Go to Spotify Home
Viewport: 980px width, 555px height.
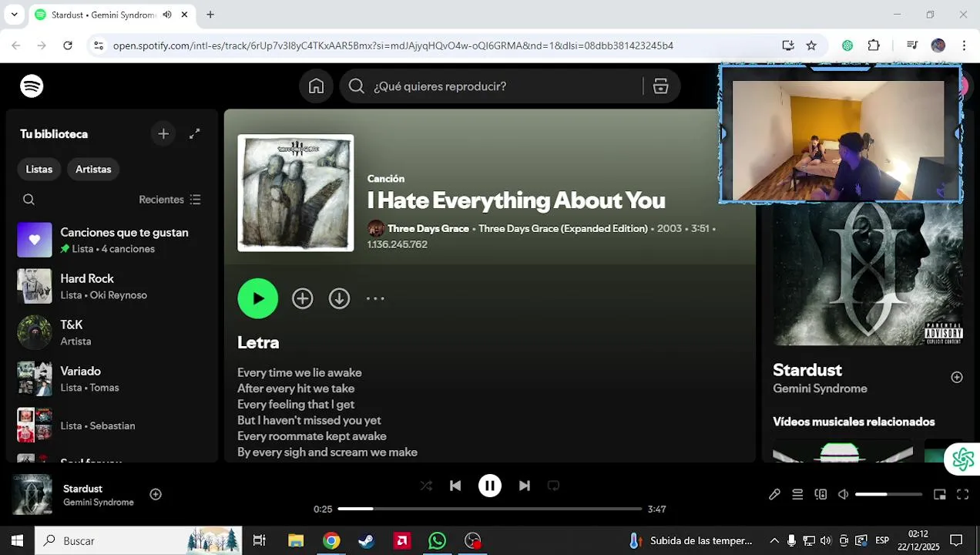(x=316, y=86)
